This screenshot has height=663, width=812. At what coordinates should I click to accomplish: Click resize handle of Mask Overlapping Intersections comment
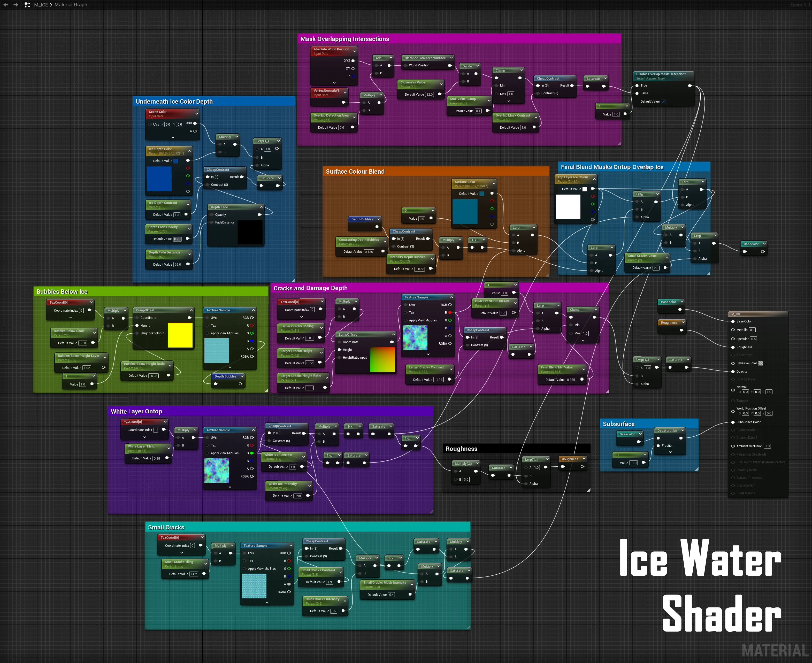pos(619,144)
